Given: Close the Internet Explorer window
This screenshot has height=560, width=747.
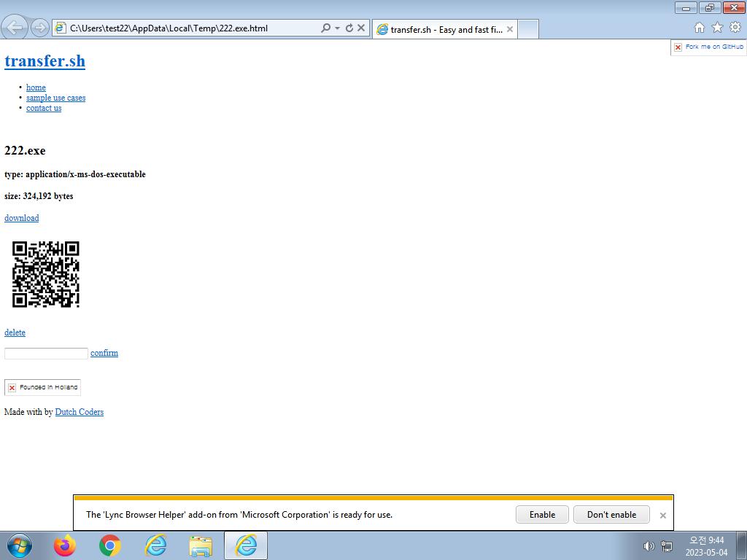Looking at the screenshot, I should (x=734, y=7).
